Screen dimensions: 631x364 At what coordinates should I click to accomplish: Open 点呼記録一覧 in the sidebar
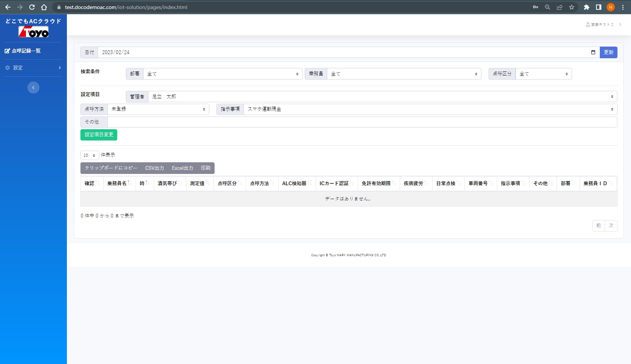tap(26, 51)
